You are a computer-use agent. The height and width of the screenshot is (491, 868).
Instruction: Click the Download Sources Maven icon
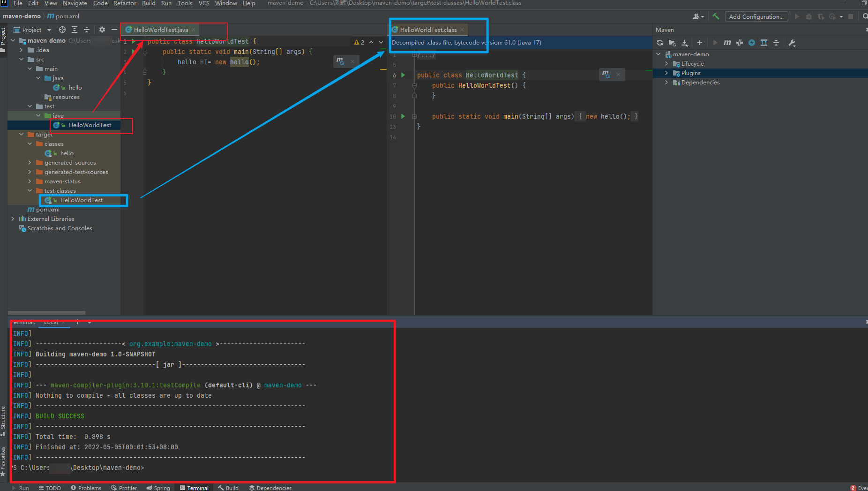[684, 43]
